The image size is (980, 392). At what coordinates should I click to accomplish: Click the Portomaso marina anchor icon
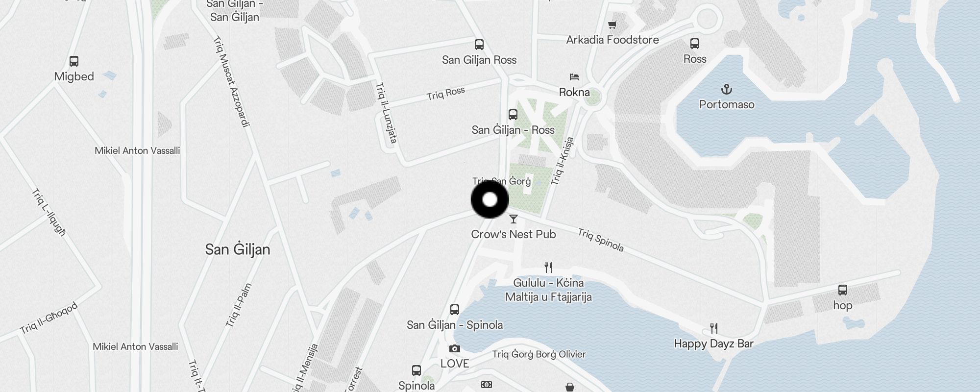pos(727,89)
